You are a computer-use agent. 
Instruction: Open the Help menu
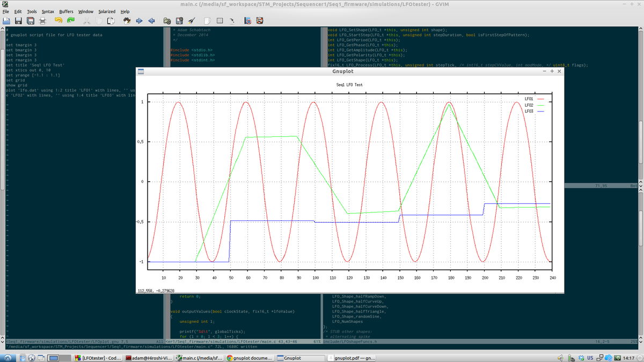tap(125, 11)
